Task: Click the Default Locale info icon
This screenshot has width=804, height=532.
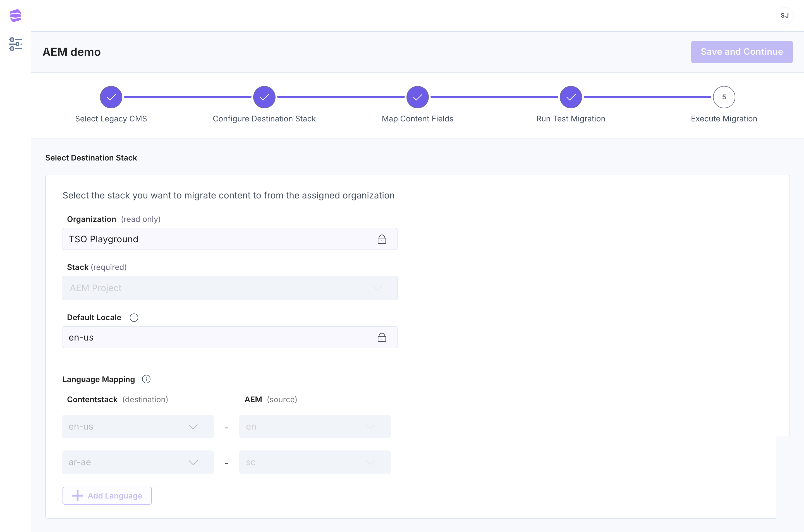Action: tap(134, 318)
